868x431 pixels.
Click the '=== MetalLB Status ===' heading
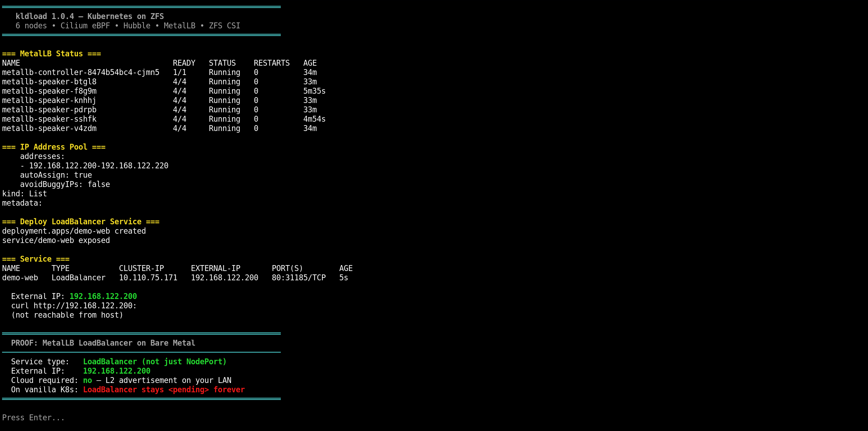52,54
